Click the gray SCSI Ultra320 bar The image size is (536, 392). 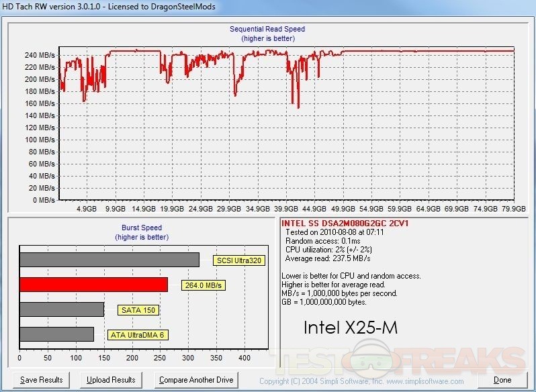tap(109, 260)
